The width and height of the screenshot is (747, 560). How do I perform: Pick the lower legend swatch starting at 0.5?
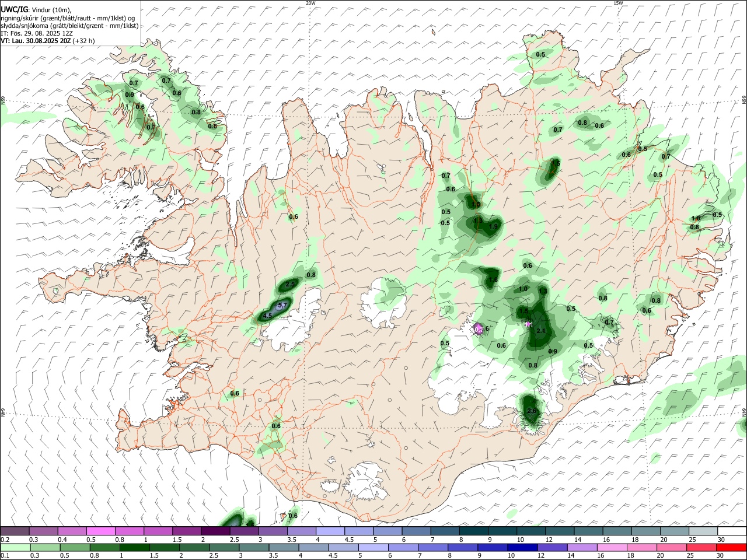[x=75, y=547]
